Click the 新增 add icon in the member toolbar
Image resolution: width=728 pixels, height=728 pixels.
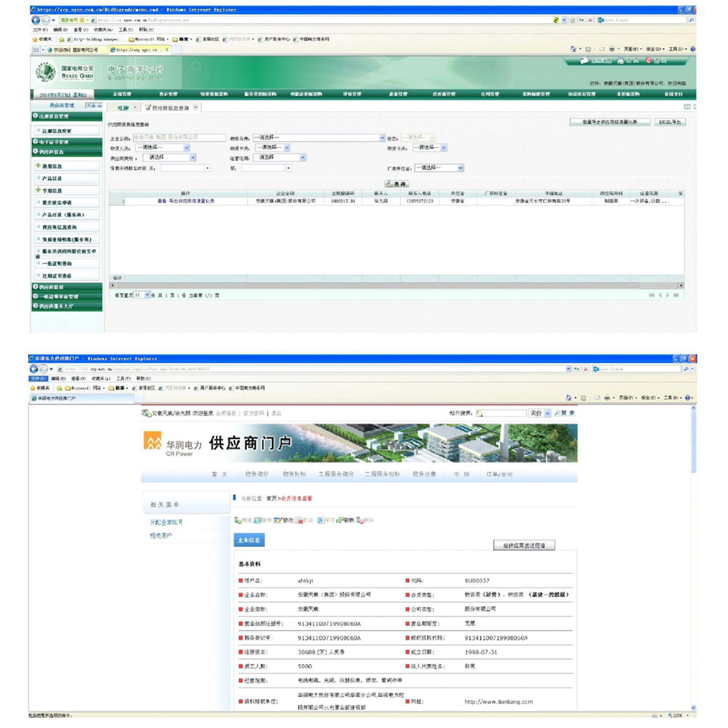click(x=243, y=521)
